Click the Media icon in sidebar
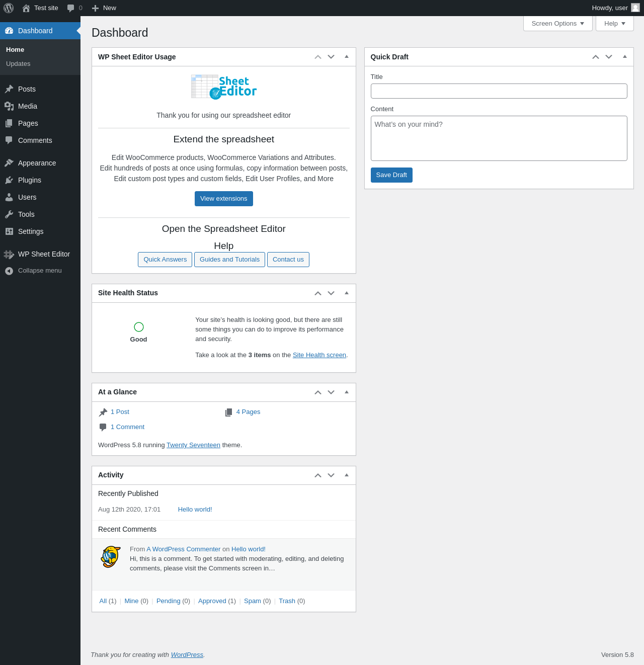Viewport: 644px width, 665px height. [x=9, y=106]
